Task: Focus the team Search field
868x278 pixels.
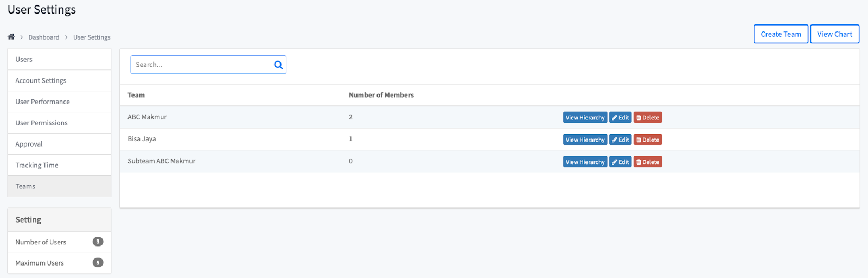Action: tap(208, 65)
